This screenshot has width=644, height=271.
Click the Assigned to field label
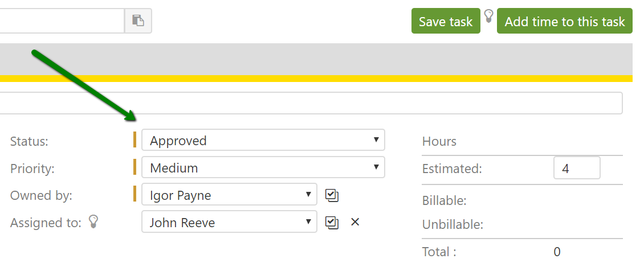click(46, 223)
